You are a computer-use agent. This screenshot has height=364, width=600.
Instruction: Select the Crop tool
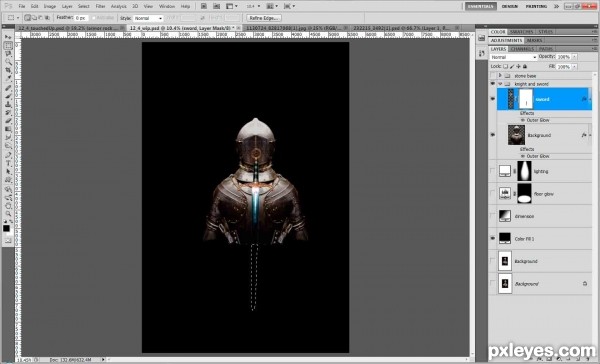(x=8, y=70)
